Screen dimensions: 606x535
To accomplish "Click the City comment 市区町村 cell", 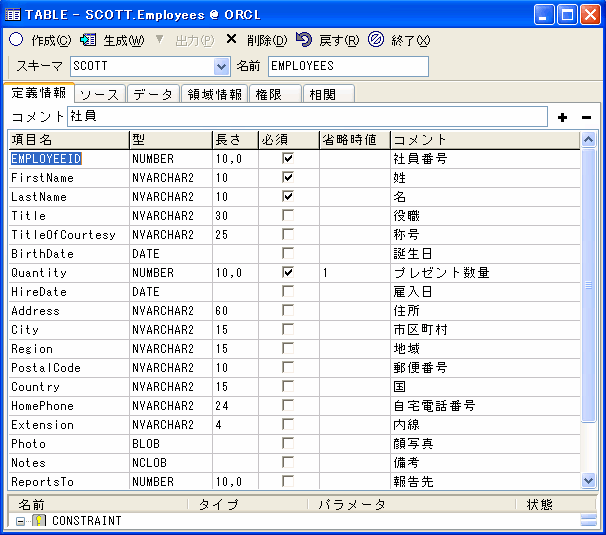I will [x=485, y=330].
